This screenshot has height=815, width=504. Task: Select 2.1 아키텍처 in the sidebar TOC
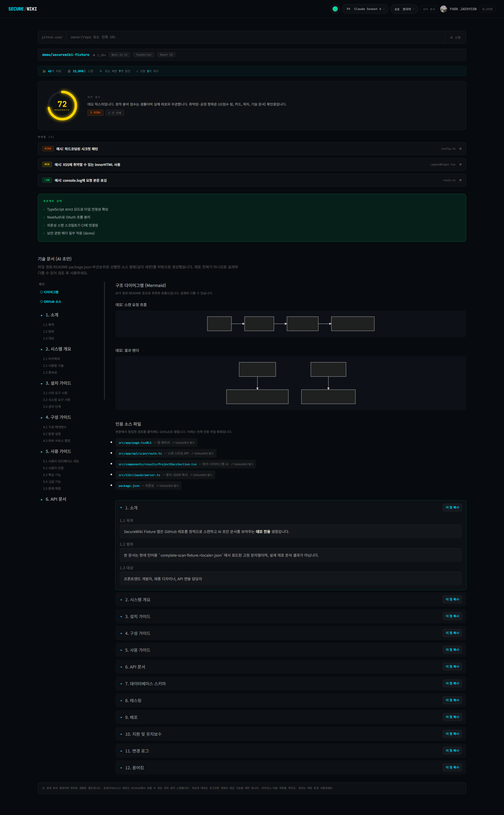click(x=51, y=359)
